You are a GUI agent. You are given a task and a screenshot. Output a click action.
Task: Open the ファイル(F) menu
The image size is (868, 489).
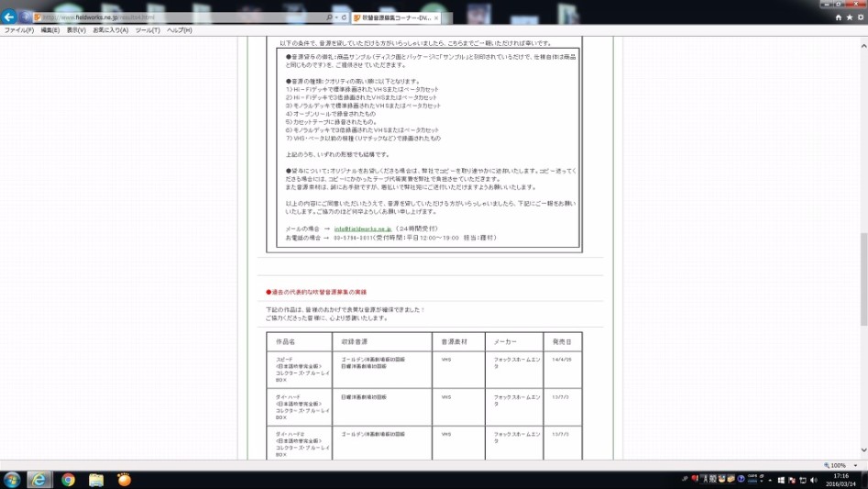point(18,30)
